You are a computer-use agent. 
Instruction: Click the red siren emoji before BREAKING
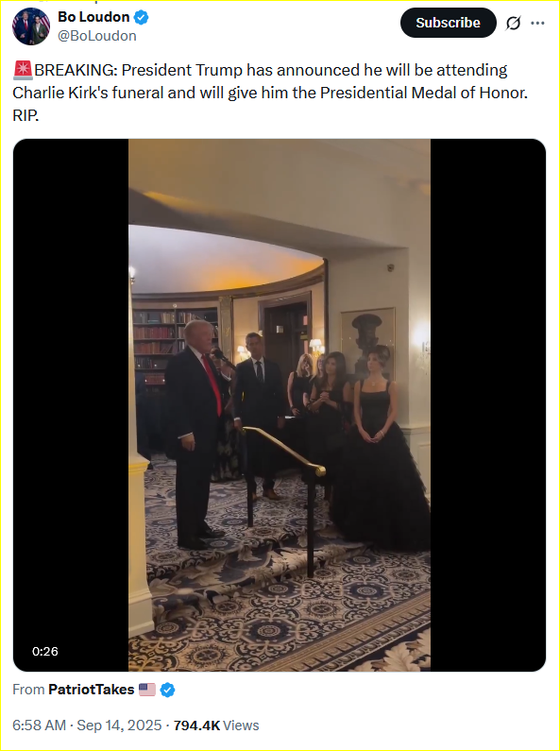[23, 71]
